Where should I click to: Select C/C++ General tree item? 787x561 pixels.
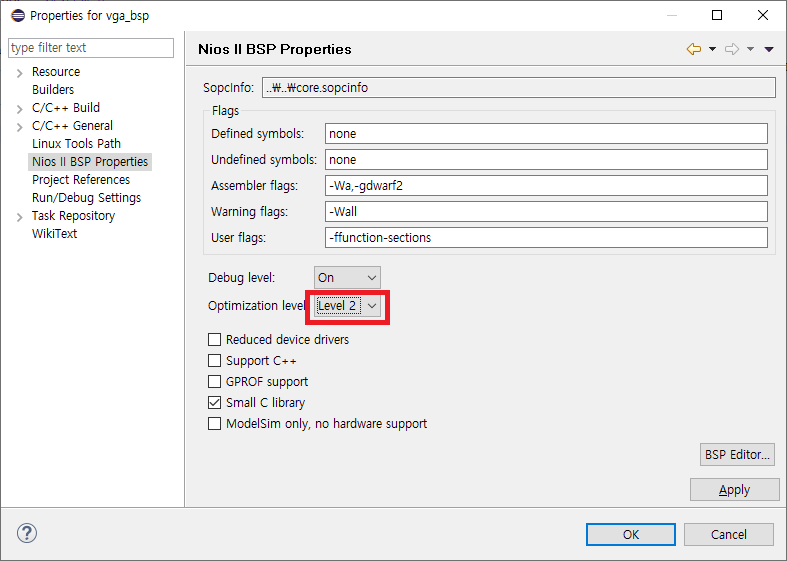point(72,126)
